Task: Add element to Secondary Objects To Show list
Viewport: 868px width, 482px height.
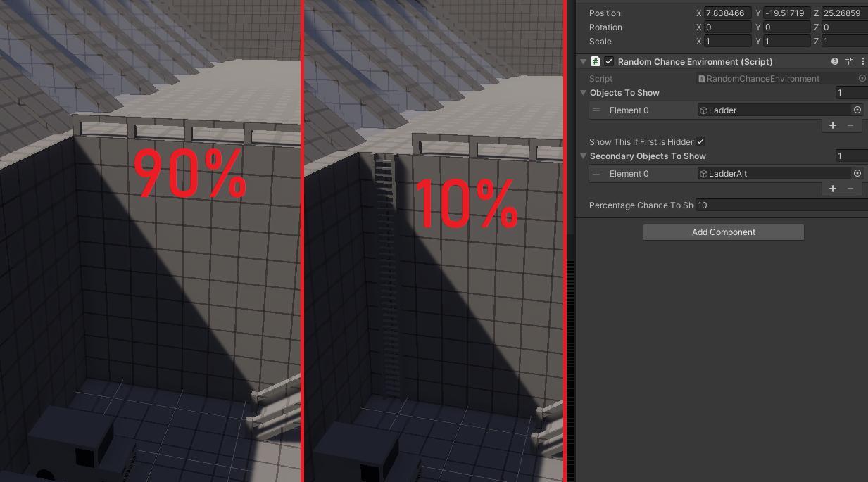Action: click(832, 189)
